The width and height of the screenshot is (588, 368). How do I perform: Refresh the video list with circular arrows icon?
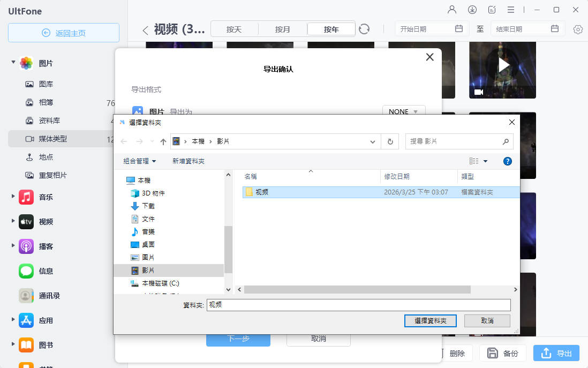pos(364,29)
